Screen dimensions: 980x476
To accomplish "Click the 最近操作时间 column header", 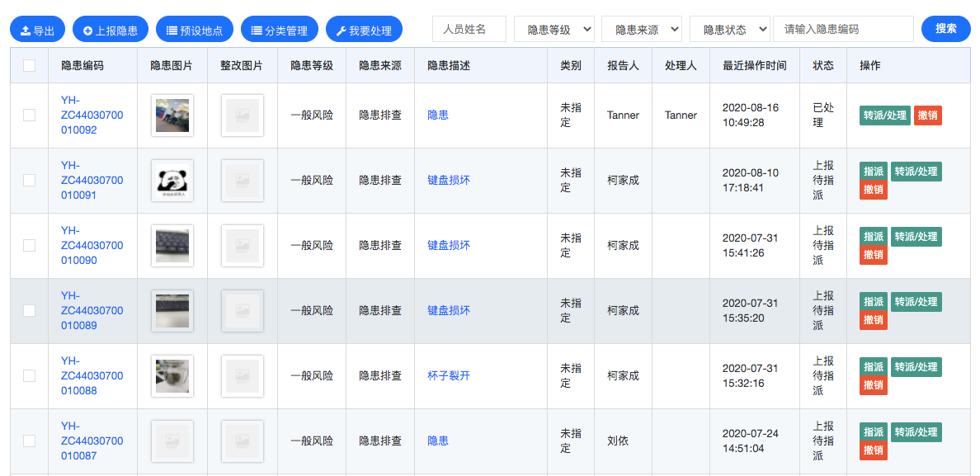I will point(754,65).
